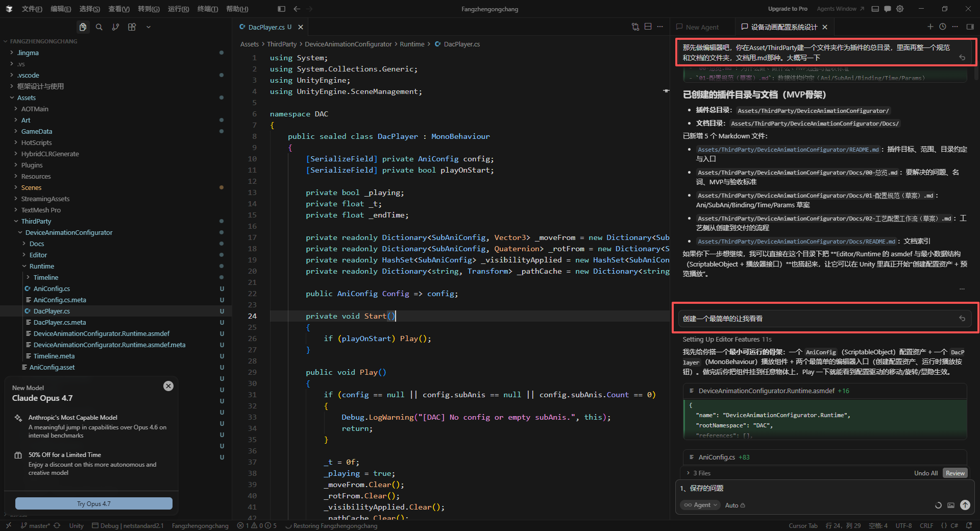Expand the Docs folder
This screenshot has height=531, width=980.
tap(36, 244)
